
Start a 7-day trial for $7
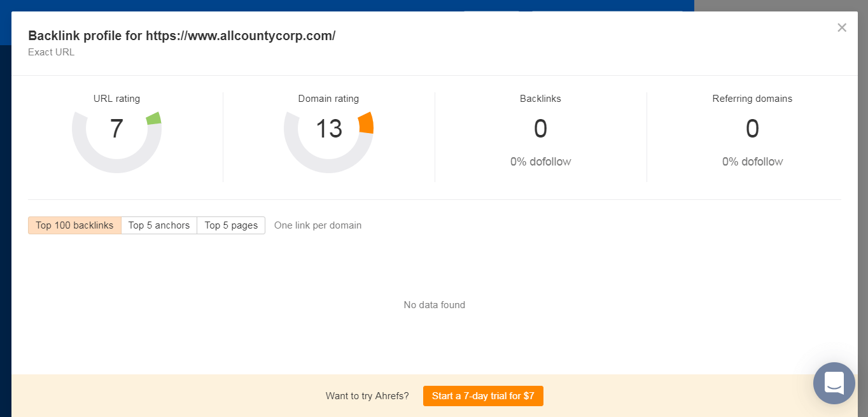tap(483, 396)
